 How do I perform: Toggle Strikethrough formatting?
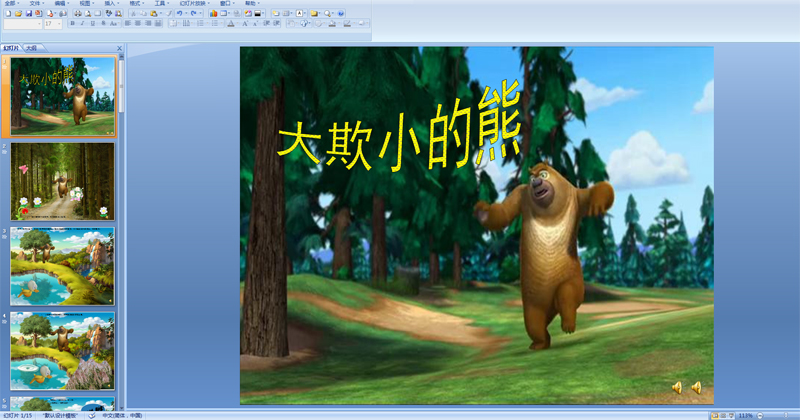[x=103, y=23]
